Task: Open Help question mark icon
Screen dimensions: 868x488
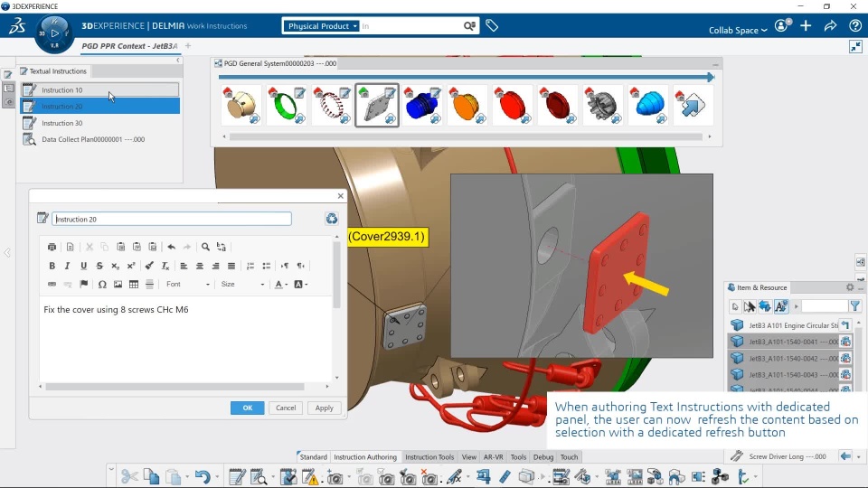Action: coord(854,25)
